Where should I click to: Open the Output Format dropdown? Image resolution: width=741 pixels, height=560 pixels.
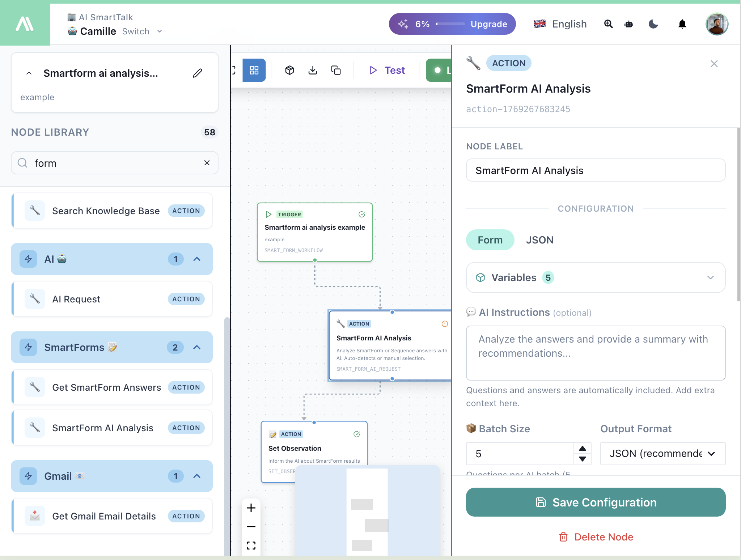coord(662,454)
